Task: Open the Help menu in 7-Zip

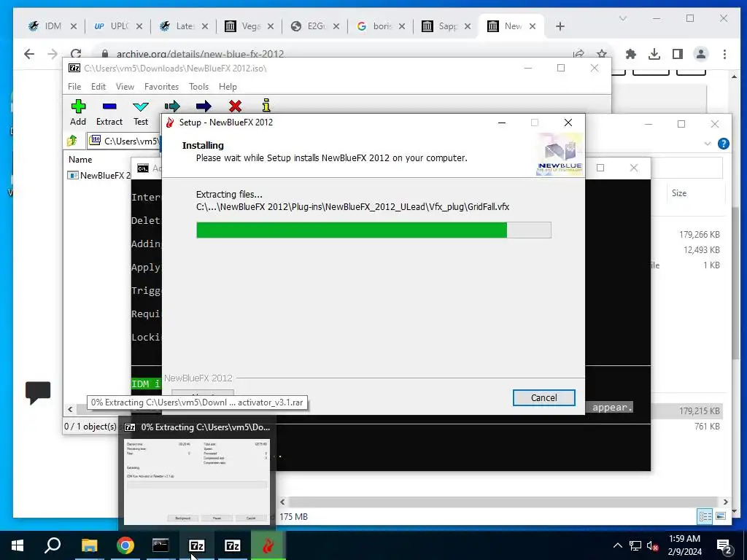Action: tap(228, 87)
